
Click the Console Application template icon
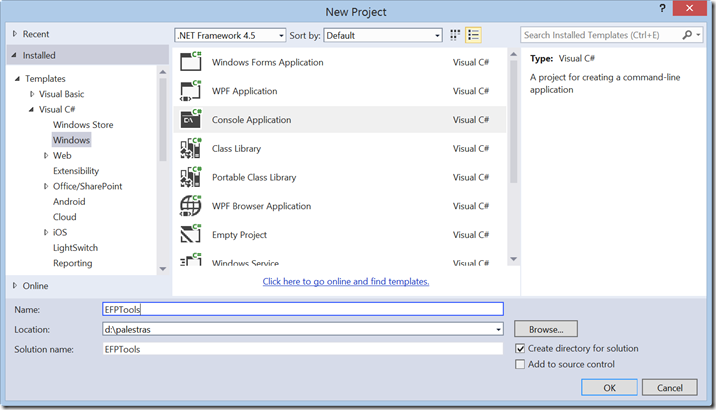(190, 119)
